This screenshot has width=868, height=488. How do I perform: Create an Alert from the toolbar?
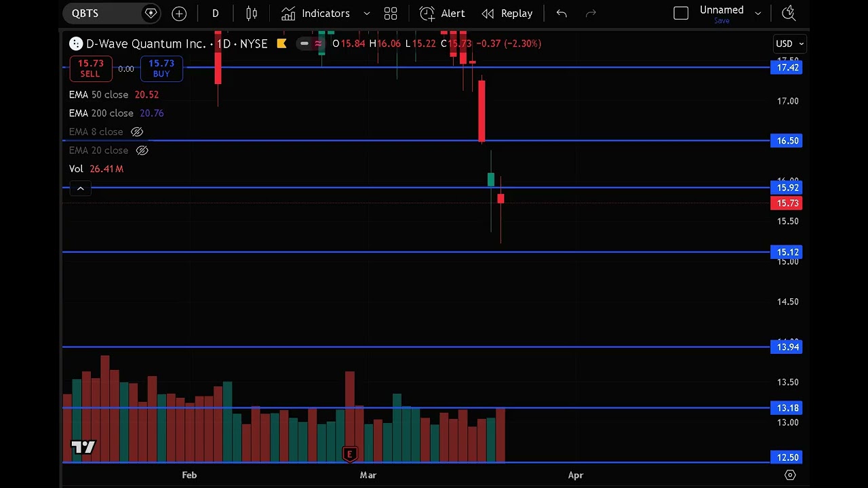442,13
